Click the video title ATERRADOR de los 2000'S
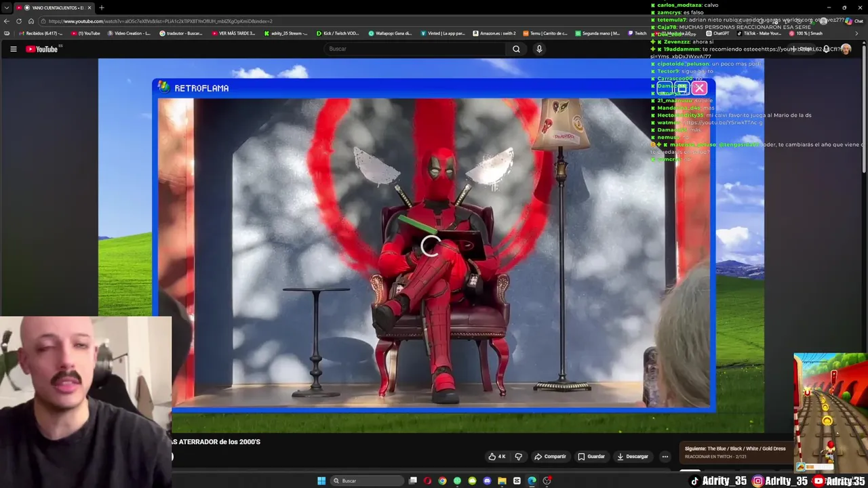 pos(216,442)
